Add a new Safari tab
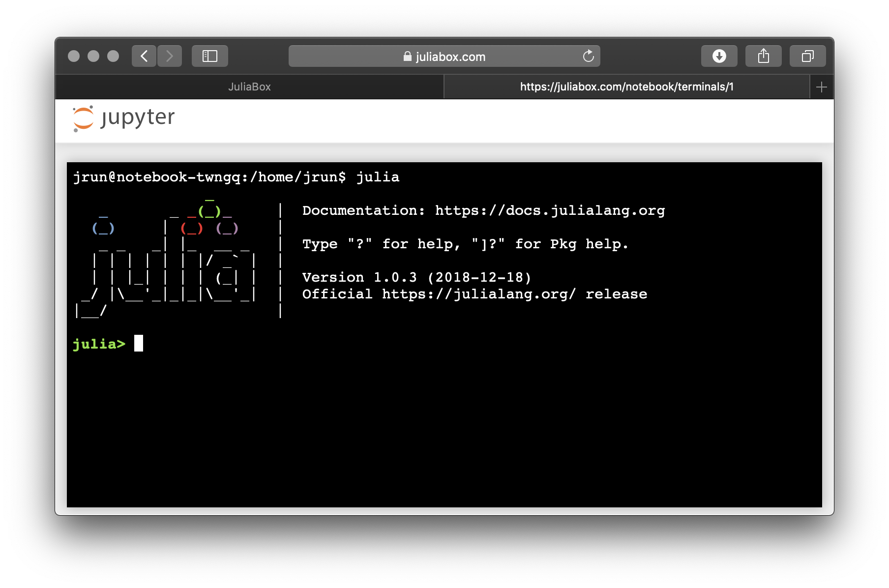889x588 pixels. point(822,87)
